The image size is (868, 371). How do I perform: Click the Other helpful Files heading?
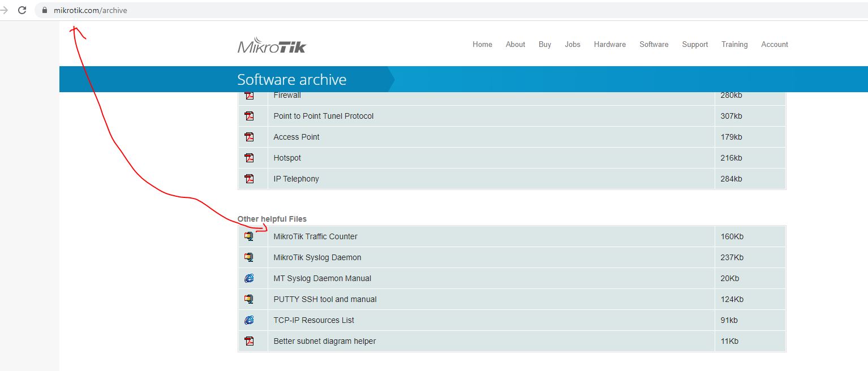pos(272,219)
